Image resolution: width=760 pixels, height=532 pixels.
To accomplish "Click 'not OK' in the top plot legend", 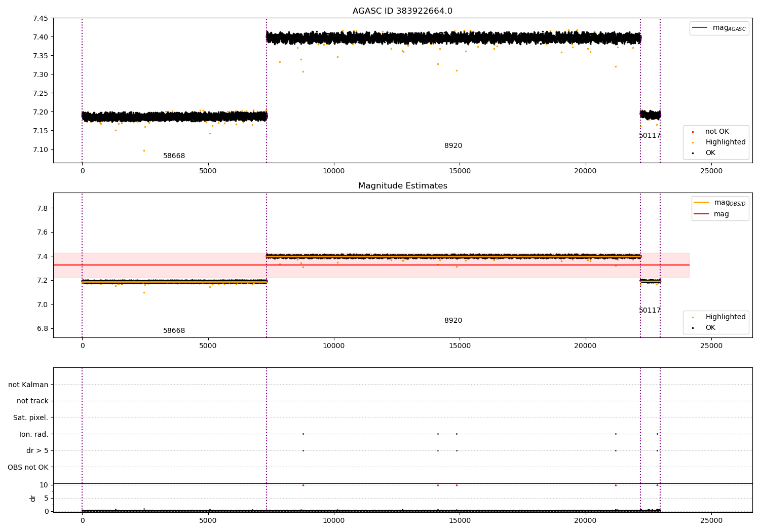I will tap(711, 132).
